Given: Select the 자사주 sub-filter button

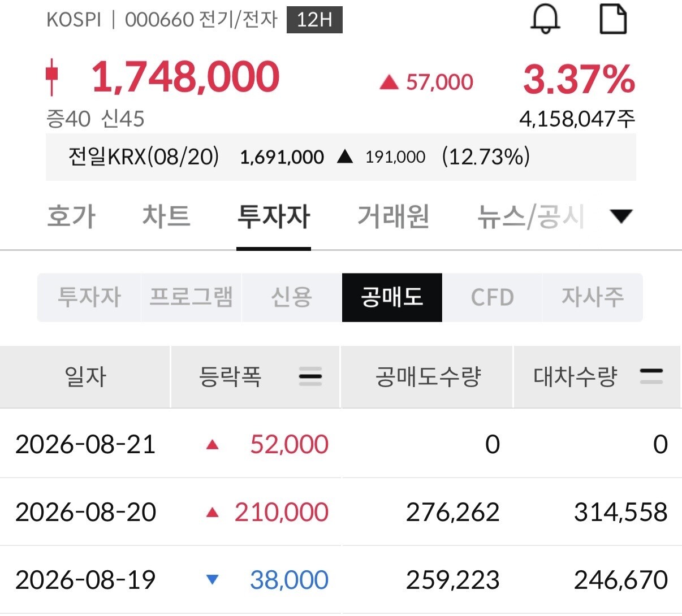Looking at the screenshot, I should click(593, 297).
